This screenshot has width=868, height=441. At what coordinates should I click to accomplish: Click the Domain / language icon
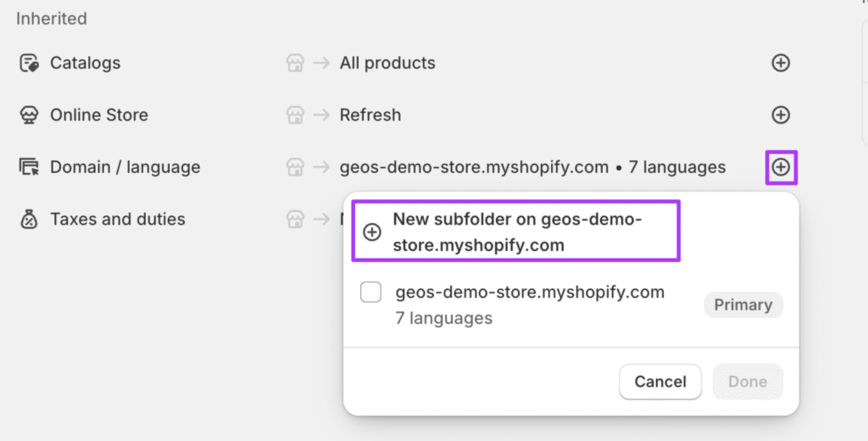pyautogui.click(x=29, y=167)
